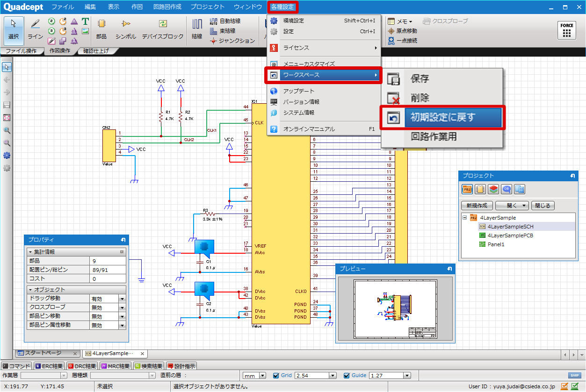Viewport: 586px width, 392px height.
Task: Open the Grid 2.54 value dropdown
Action: click(x=333, y=375)
